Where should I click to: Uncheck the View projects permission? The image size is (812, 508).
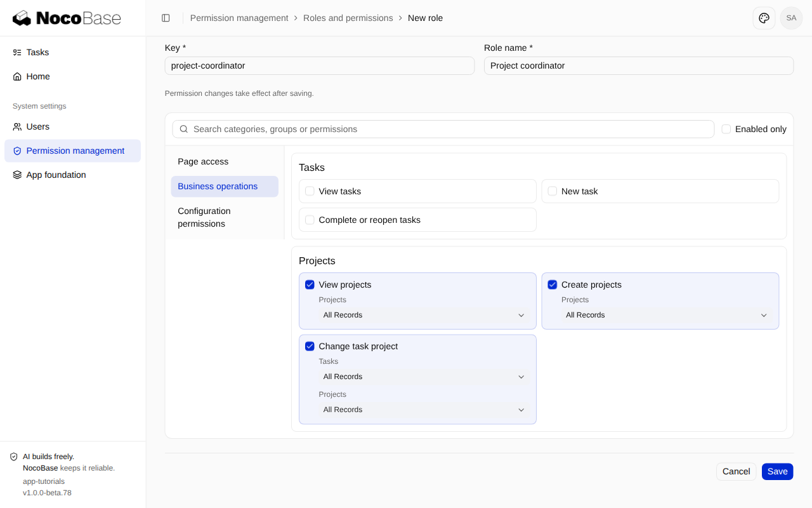tap(310, 284)
